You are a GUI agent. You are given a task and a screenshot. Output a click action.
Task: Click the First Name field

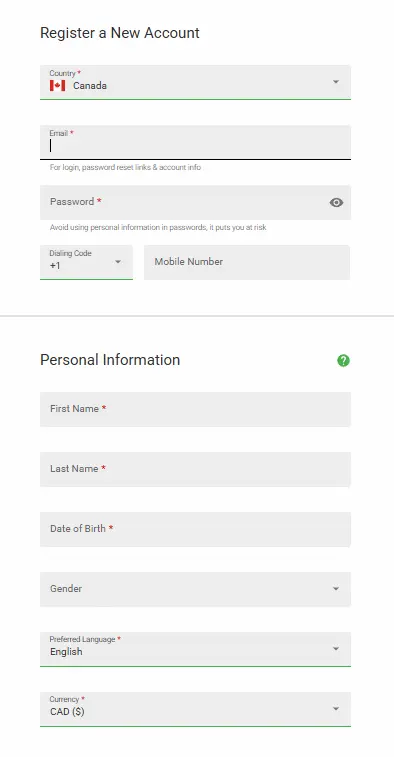tap(195, 409)
